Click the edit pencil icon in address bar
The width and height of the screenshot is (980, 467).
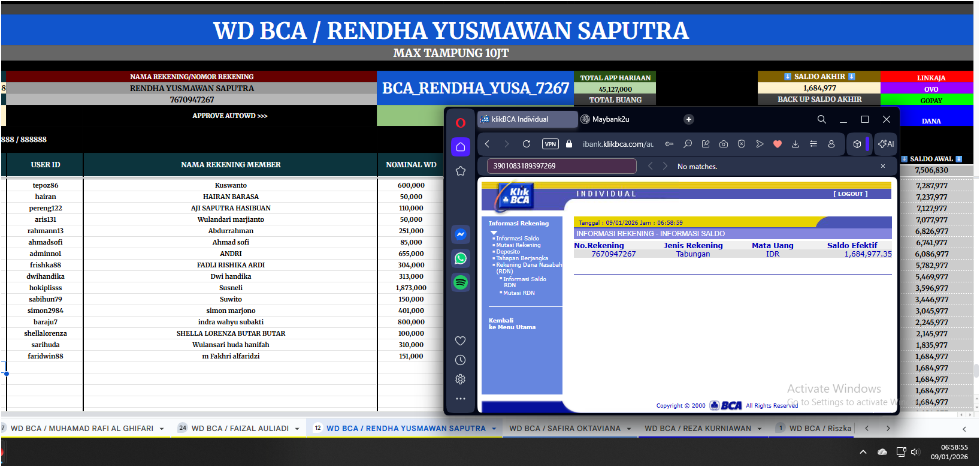pyautogui.click(x=706, y=144)
